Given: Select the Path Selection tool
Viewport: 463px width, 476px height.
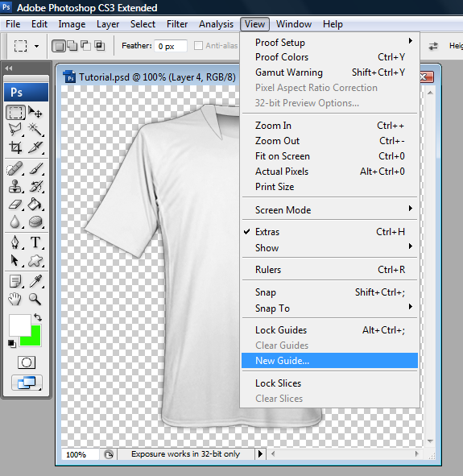Looking at the screenshot, I should click(14, 260).
